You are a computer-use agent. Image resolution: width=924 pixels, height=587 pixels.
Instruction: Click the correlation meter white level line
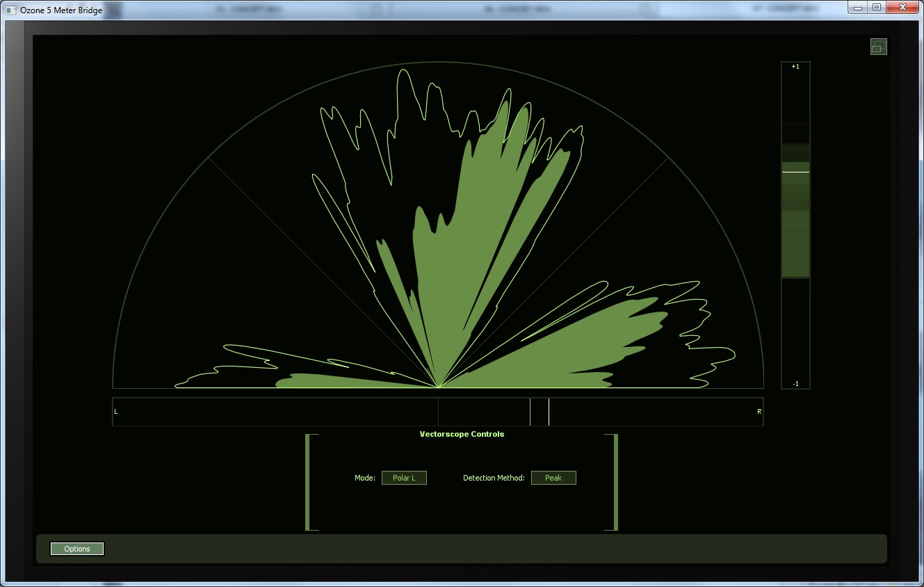pyautogui.click(x=795, y=171)
